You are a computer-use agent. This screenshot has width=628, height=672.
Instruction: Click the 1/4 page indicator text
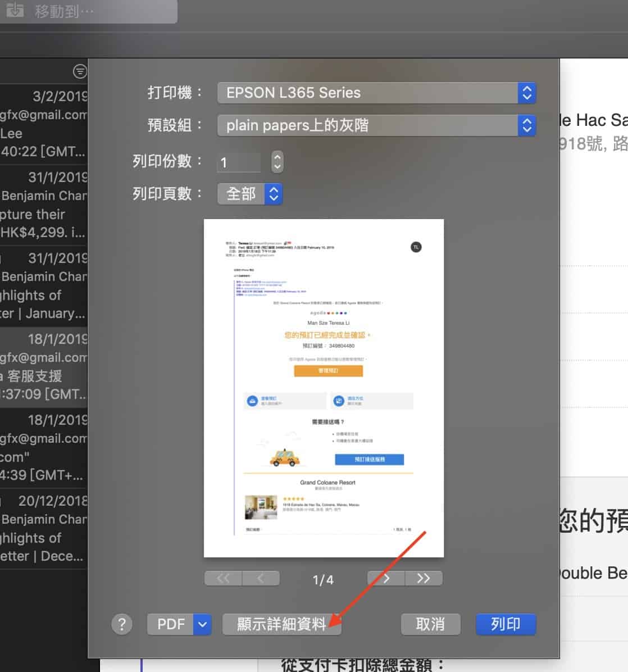click(x=323, y=580)
